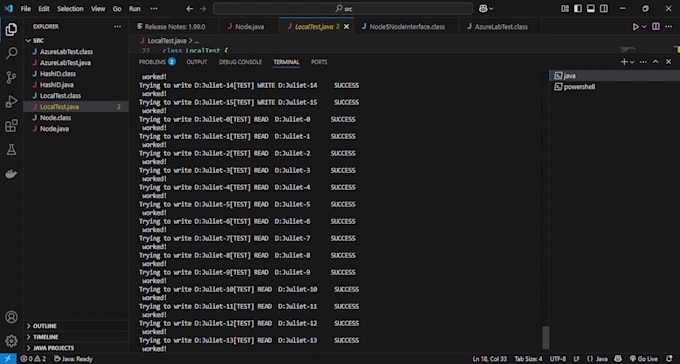Switch to the PORTS panel tab

319,62
